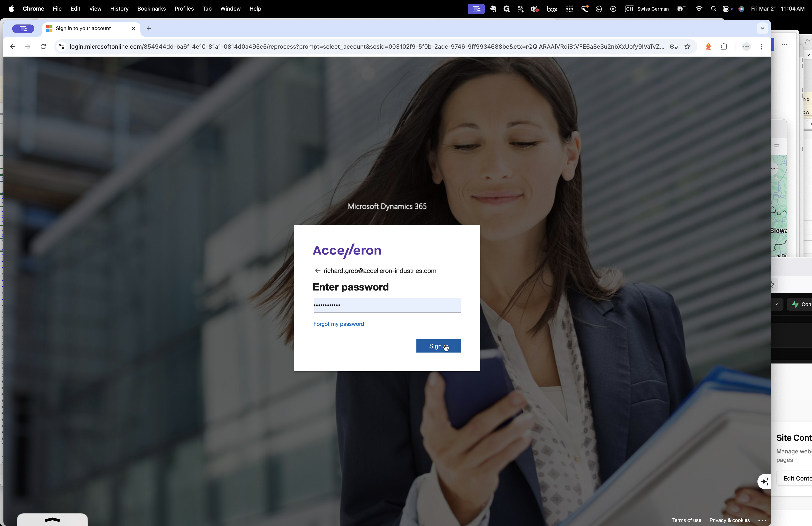The width and height of the screenshot is (812, 526).
Task: Click the Accelleron logo
Action: [x=347, y=251]
